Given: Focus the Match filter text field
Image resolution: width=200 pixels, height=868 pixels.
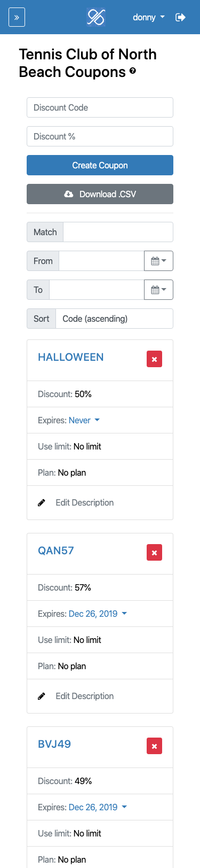Looking at the screenshot, I should (x=118, y=232).
